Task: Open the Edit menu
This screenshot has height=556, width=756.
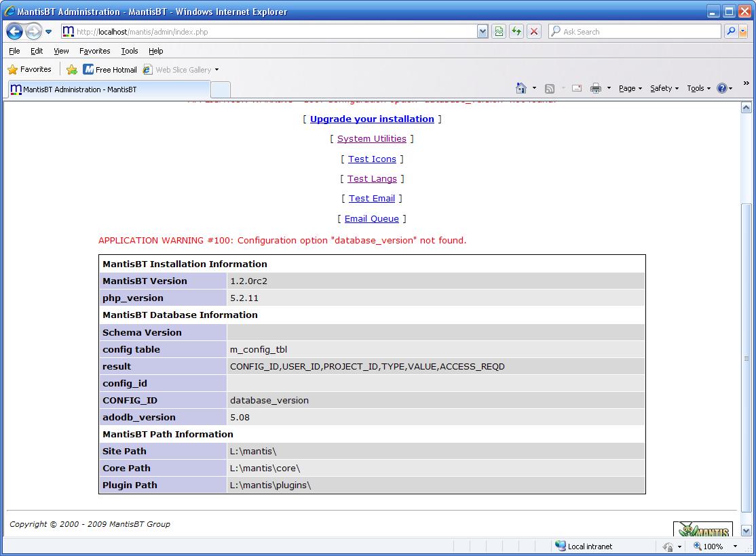Action: tap(36, 51)
